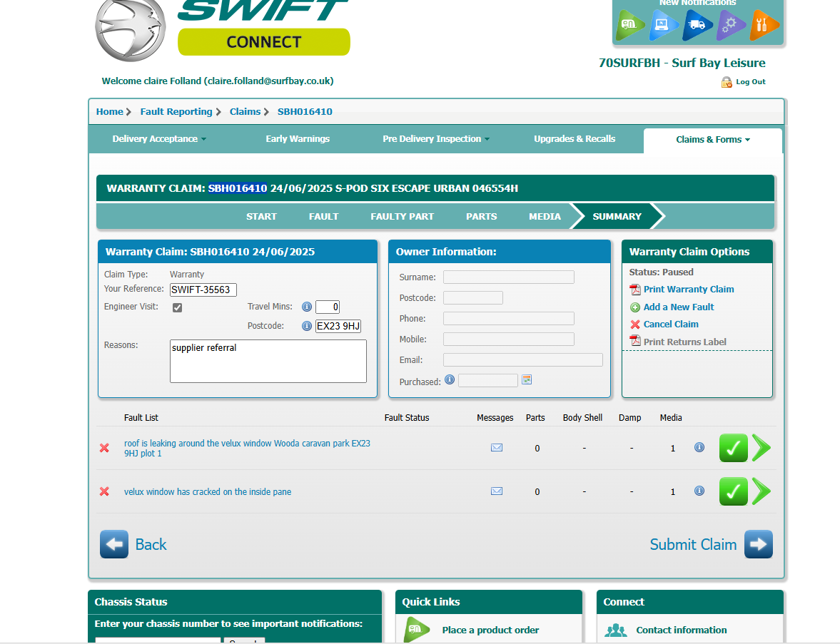Click the Travel Mins input field
Image resolution: width=840 pixels, height=644 pixels.
[x=328, y=307]
